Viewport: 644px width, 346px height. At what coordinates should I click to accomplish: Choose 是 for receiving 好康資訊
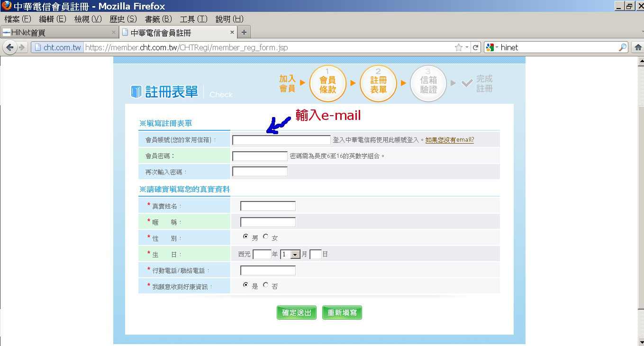[245, 285]
